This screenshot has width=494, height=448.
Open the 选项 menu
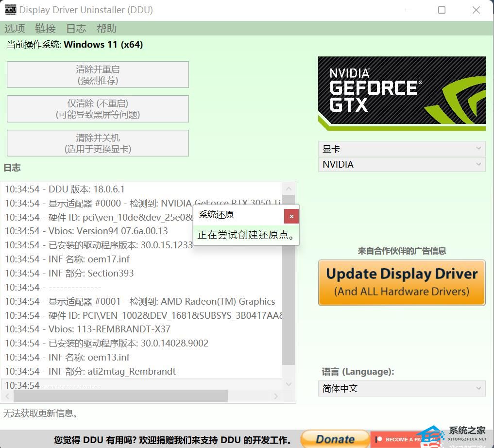(15, 28)
